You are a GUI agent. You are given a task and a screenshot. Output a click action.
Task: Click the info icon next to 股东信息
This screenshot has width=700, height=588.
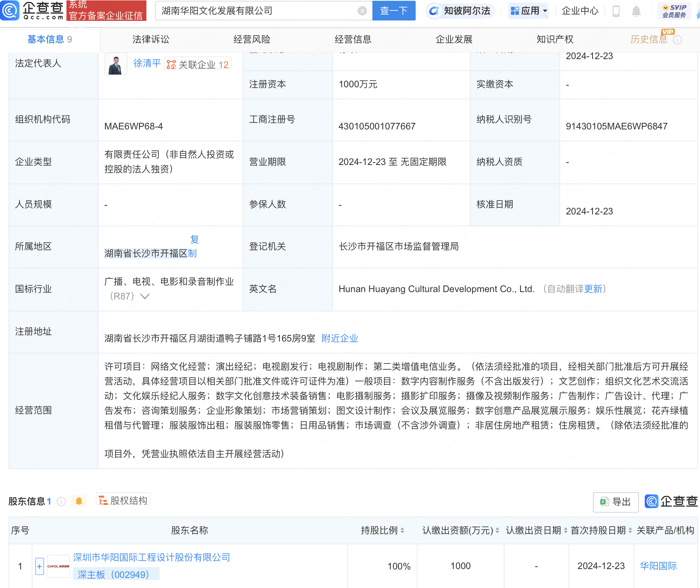coord(61,501)
